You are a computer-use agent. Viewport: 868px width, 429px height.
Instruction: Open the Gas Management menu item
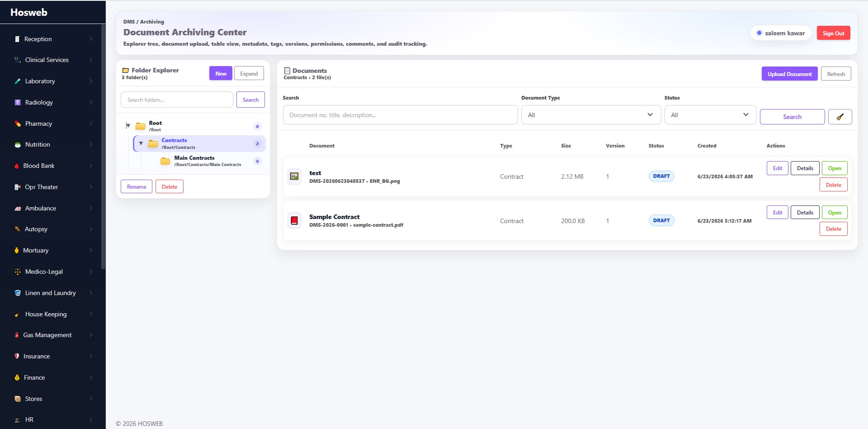point(52,335)
